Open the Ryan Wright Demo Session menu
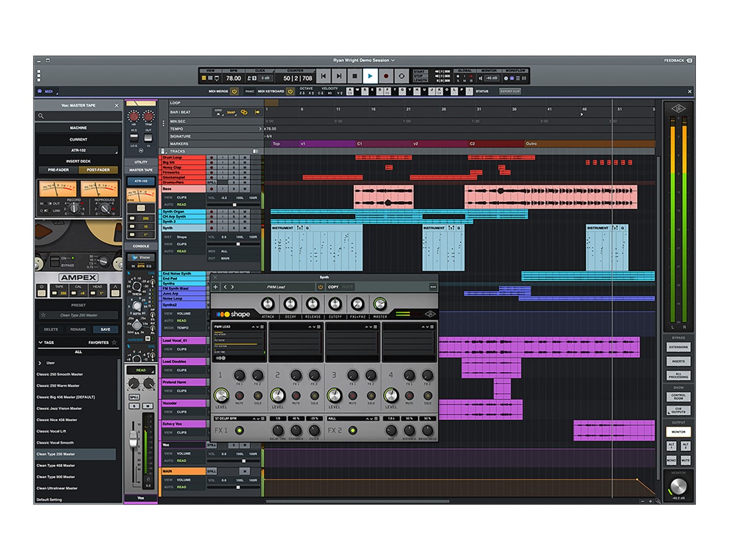Screen dimensions: 729x560 tap(364, 60)
